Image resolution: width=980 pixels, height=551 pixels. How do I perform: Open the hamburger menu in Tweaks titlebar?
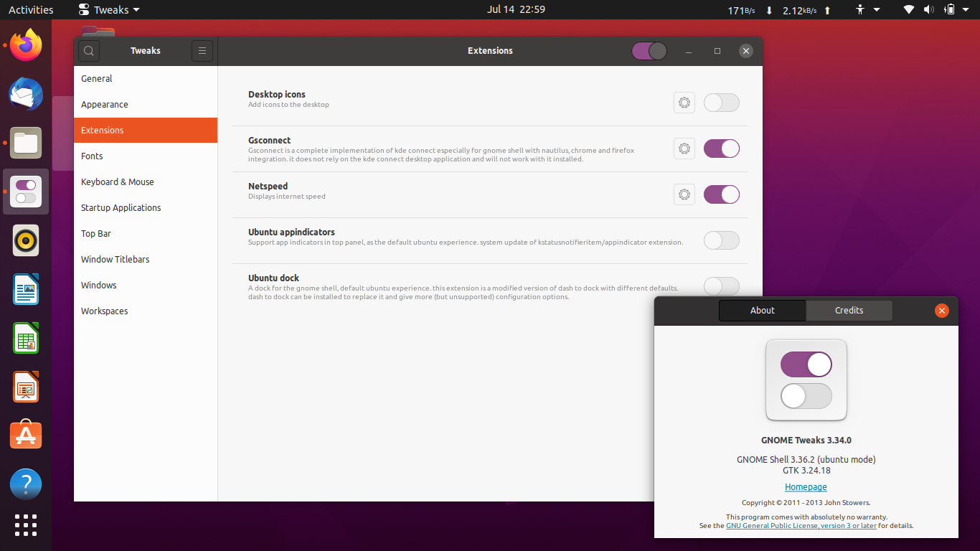[x=202, y=50]
